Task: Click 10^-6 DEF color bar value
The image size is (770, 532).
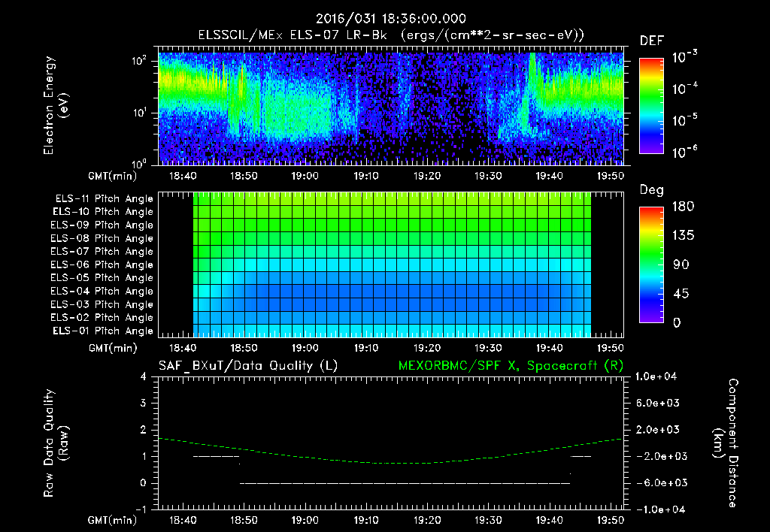Action: tap(684, 152)
